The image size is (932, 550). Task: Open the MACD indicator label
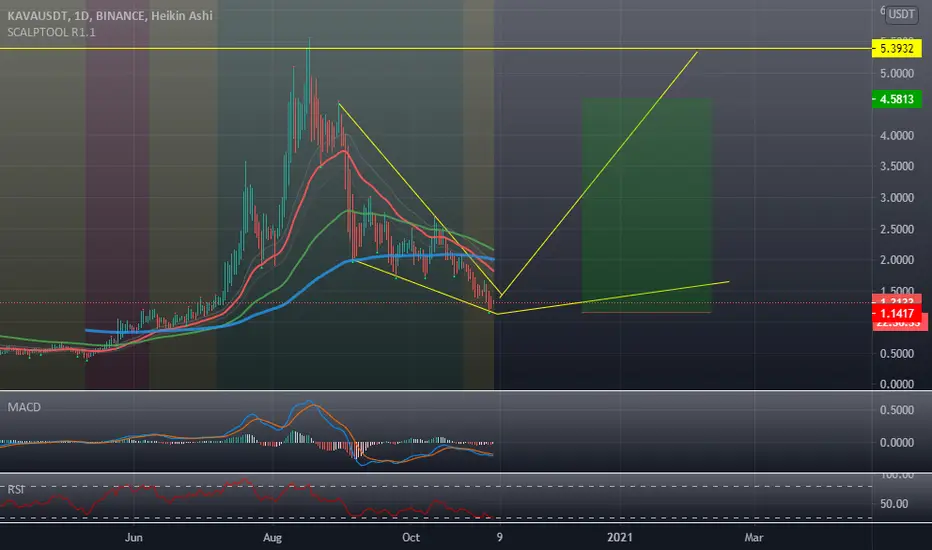coord(24,407)
